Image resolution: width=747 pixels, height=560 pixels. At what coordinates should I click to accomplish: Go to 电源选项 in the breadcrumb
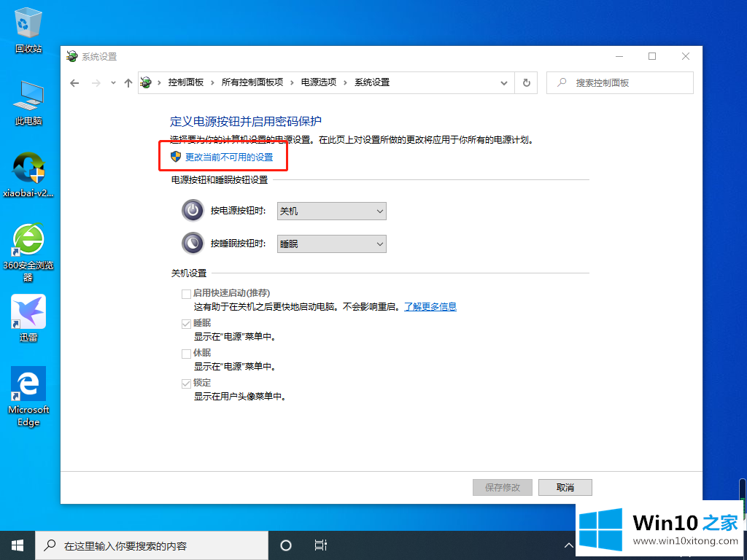coord(319,83)
